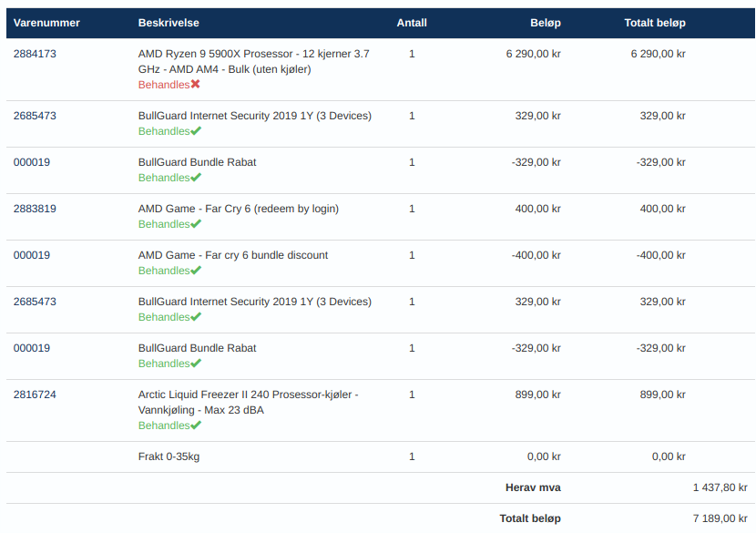Click the checkmark in the first BullGuard Bundle Rabat row
The image size is (756, 533).
[x=196, y=177]
